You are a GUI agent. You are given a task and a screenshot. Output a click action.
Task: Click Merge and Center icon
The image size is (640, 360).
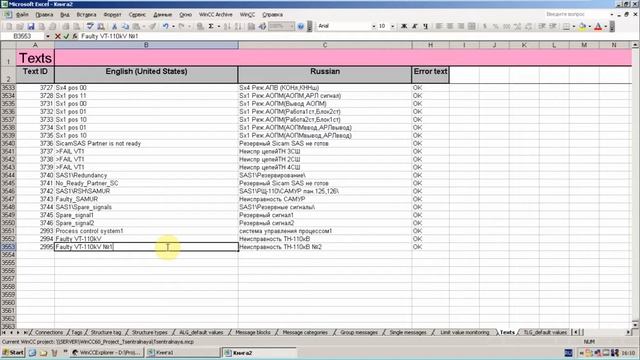tap(472, 26)
